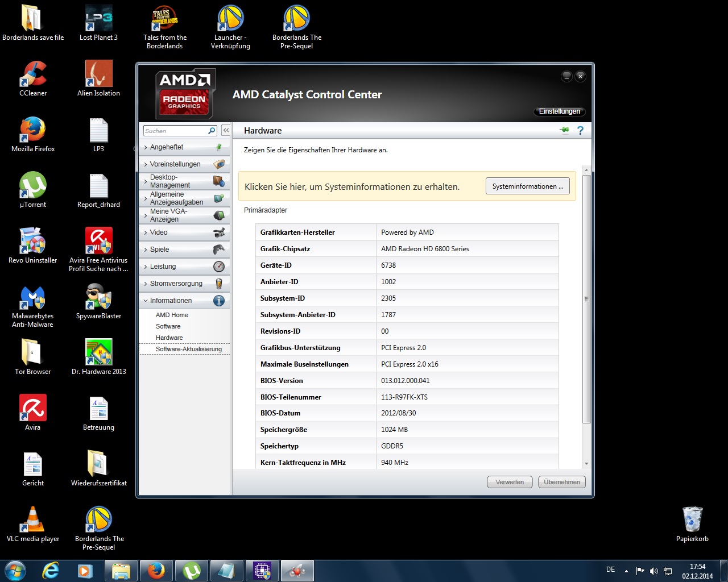This screenshot has height=582, width=728.
Task: Select the Dr. Hardware 2013 desktop icon
Action: coord(99,357)
